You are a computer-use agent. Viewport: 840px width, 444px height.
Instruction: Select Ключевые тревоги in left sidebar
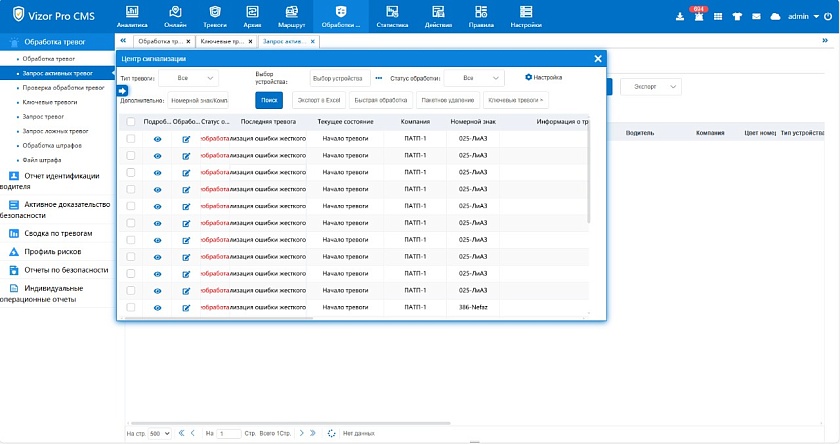(48, 102)
